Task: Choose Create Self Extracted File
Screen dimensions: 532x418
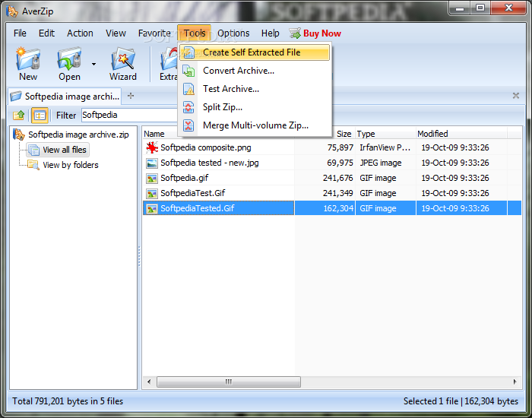Action: click(255, 52)
